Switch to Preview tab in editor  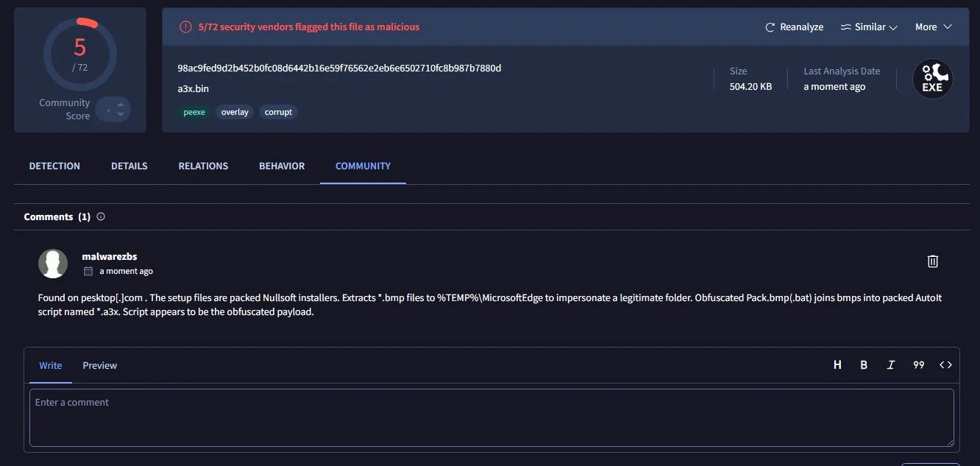tap(100, 365)
